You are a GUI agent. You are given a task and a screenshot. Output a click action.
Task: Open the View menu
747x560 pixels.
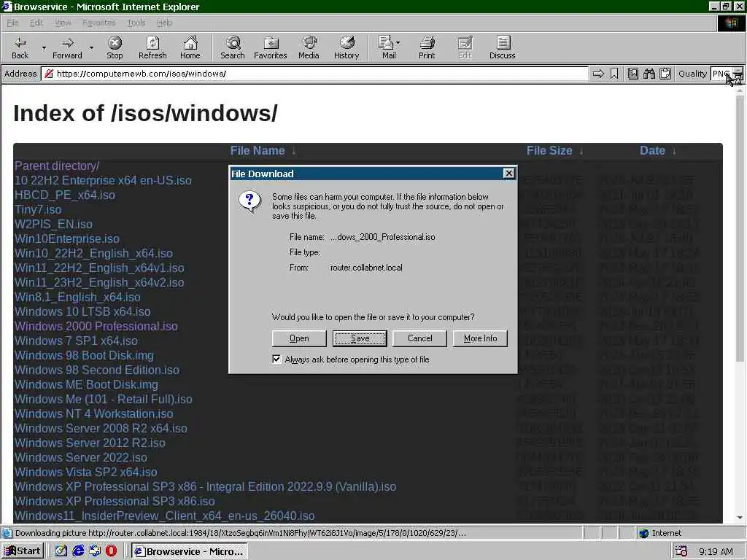[x=63, y=23]
